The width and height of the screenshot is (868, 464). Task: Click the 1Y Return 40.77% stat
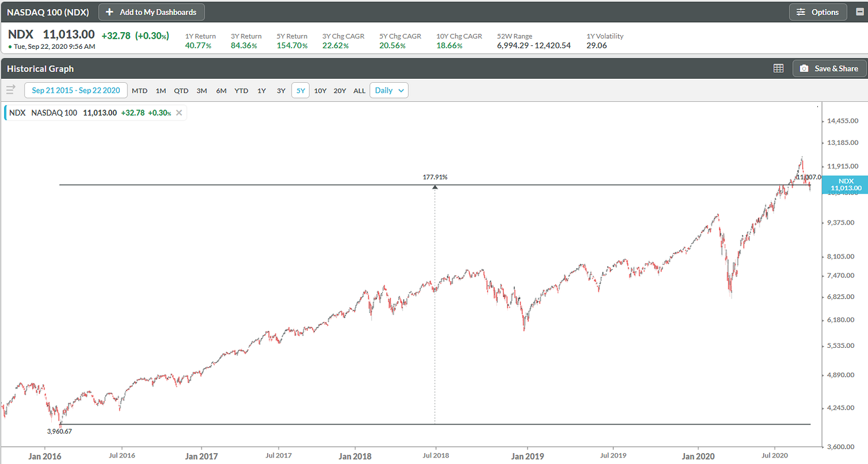pos(200,41)
